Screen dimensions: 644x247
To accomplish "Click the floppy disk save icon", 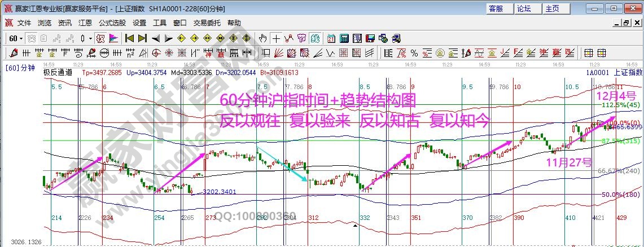I will [370, 38].
